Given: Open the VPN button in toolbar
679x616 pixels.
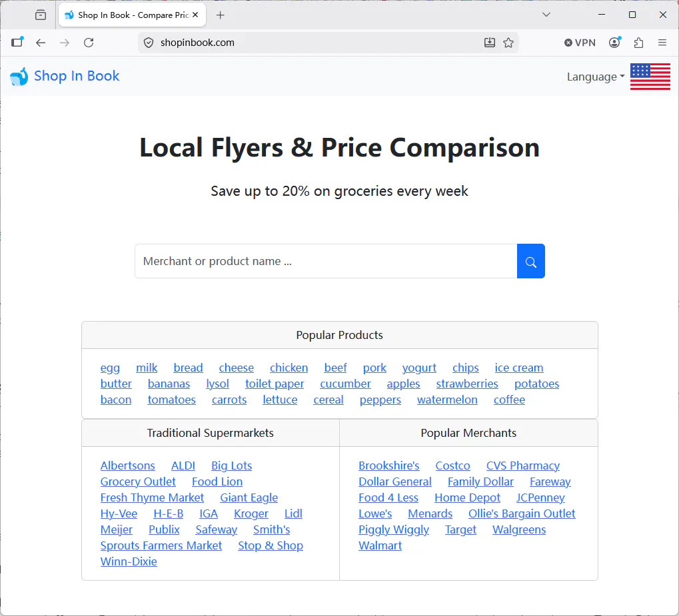Looking at the screenshot, I should pyautogui.click(x=580, y=43).
